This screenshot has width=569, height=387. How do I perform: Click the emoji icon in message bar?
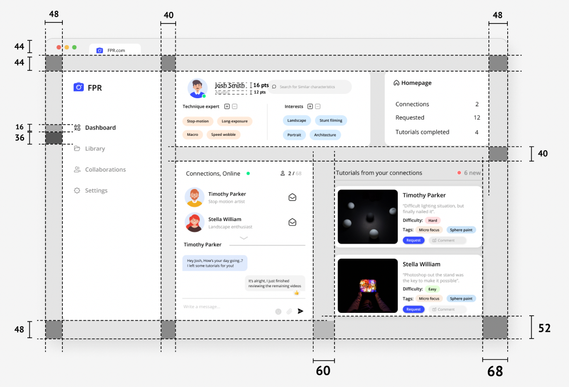pos(278,311)
